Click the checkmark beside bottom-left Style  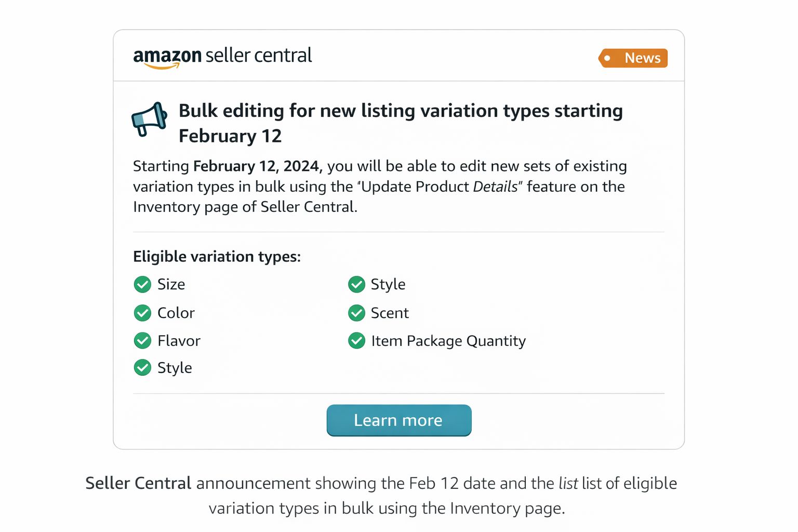pos(142,367)
